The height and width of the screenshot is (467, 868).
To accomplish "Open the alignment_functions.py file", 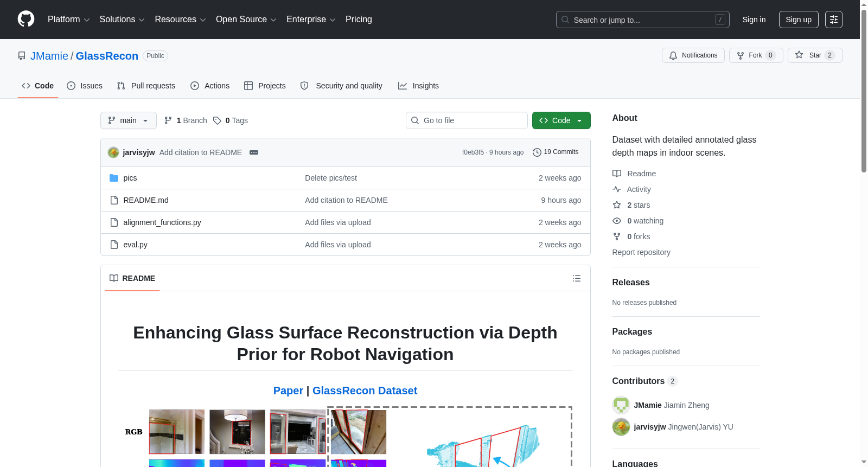I will pos(162,222).
